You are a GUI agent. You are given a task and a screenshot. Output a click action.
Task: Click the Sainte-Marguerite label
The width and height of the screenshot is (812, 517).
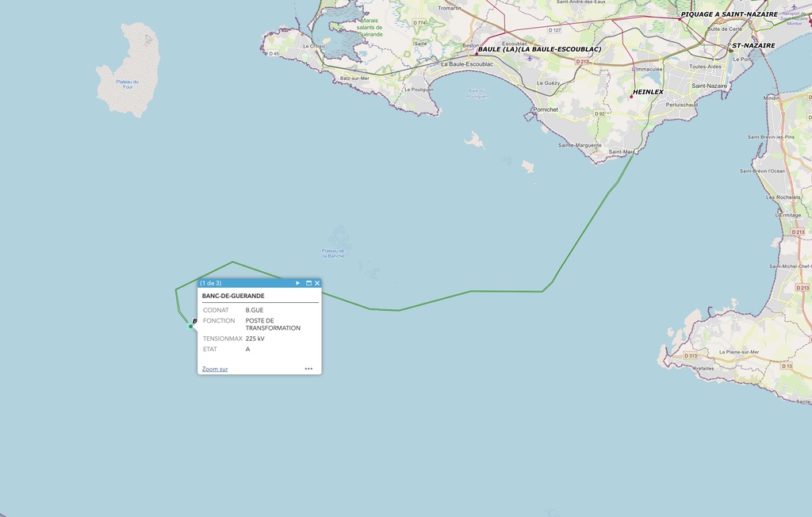pos(580,146)
